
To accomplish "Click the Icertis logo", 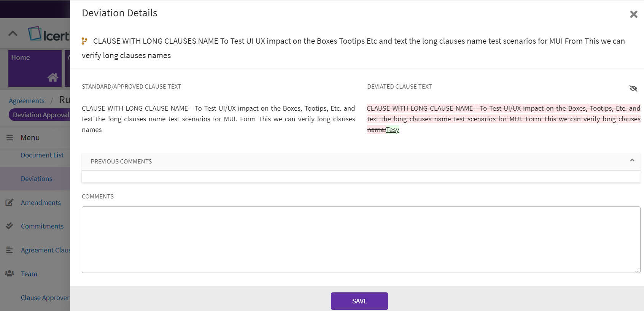I will click(49, 34).
